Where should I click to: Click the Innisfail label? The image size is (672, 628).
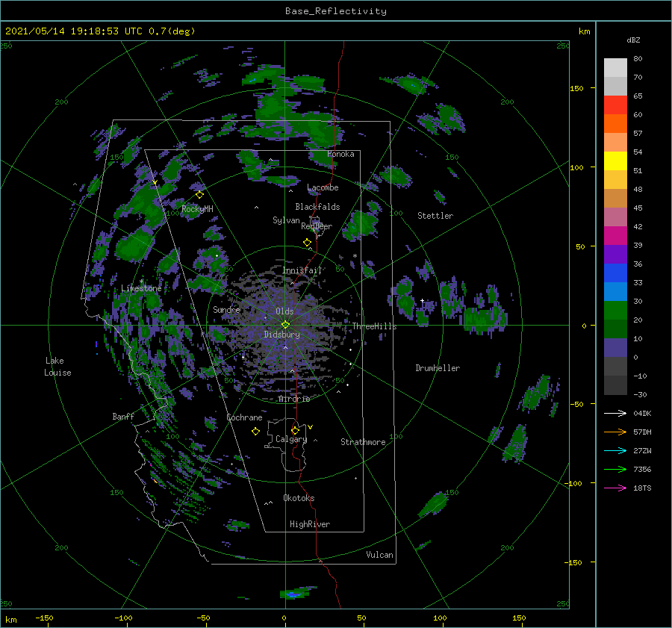302,270
